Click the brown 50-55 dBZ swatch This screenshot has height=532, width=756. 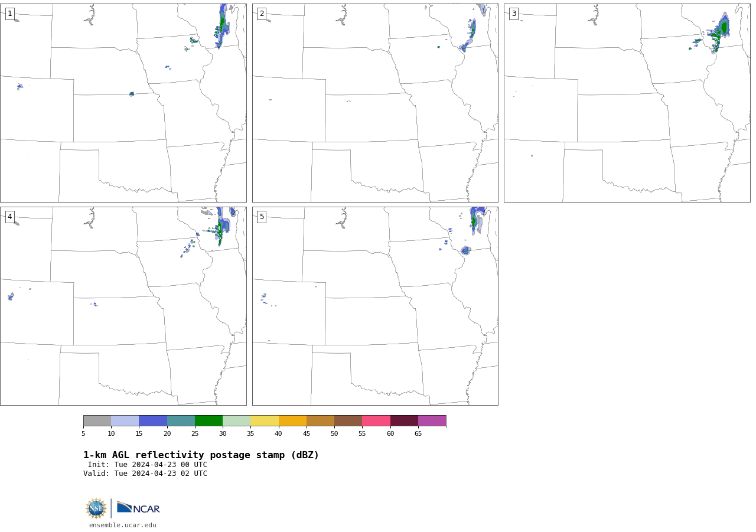tap(348, 421)
